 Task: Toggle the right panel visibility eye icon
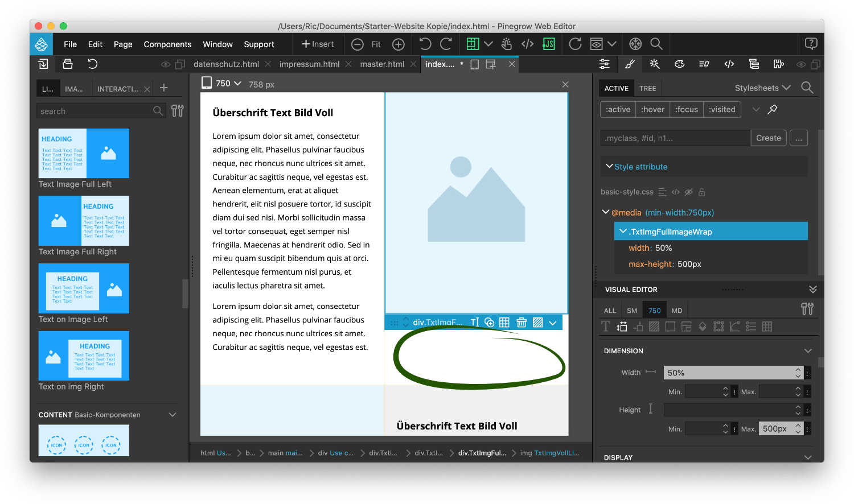pos(801,64)
